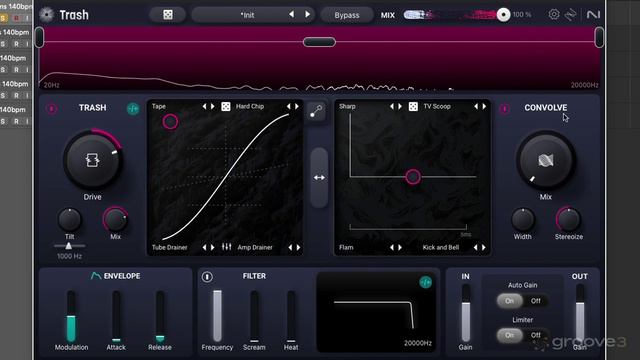The width and height of the screenshot is (640, 360).
Task: Select the next preset arrow
Action: click(307, 14)
